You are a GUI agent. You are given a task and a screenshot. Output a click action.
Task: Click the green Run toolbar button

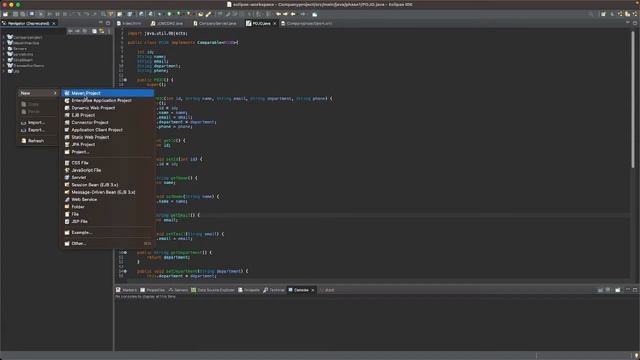click(x=169, y=14)
